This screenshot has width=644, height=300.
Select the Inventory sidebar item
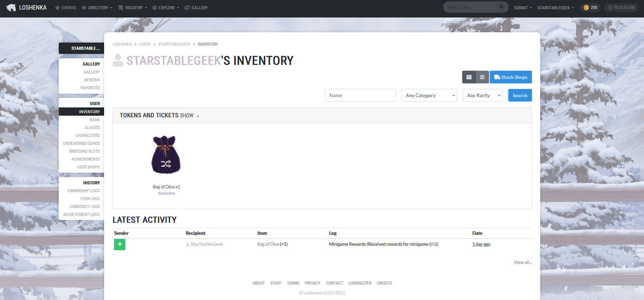pos(82,112)
